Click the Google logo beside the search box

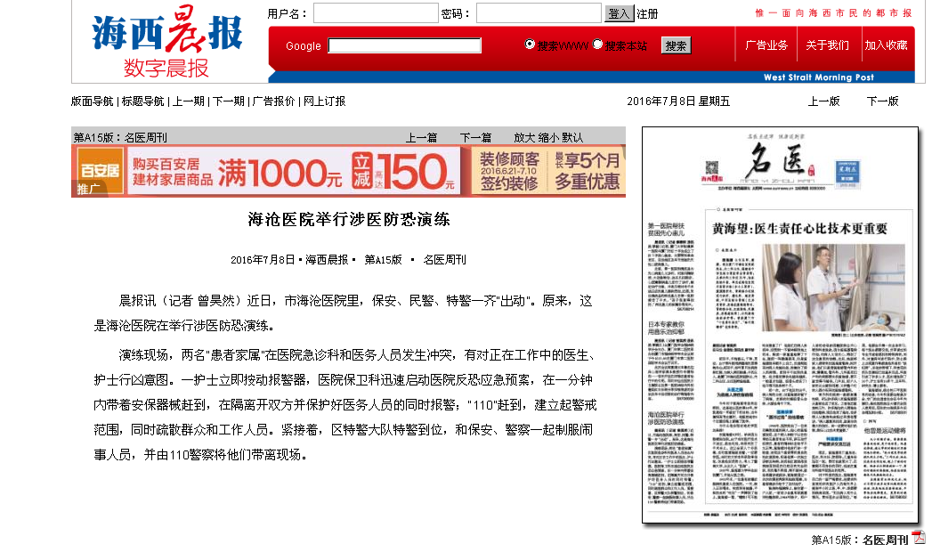[x=302, y=45]
